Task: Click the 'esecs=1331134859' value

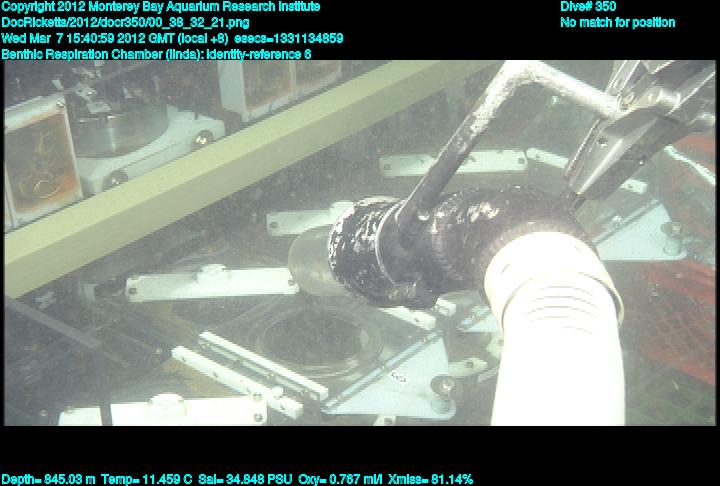Action: pos(288,38)
